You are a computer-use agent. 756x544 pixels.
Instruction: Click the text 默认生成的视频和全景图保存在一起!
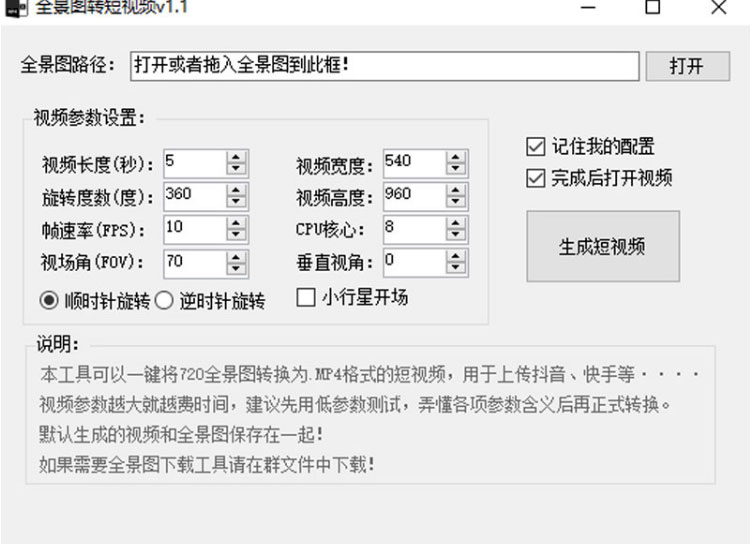[180, 435]
